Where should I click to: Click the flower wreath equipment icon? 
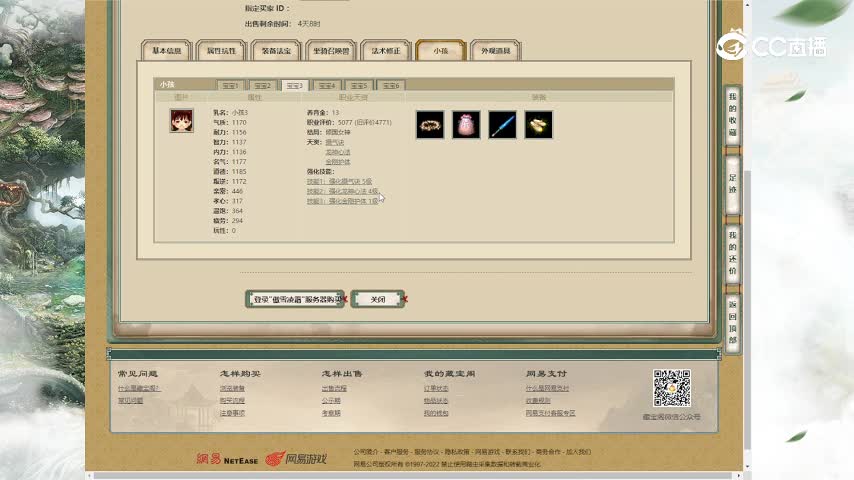point(430,125)
